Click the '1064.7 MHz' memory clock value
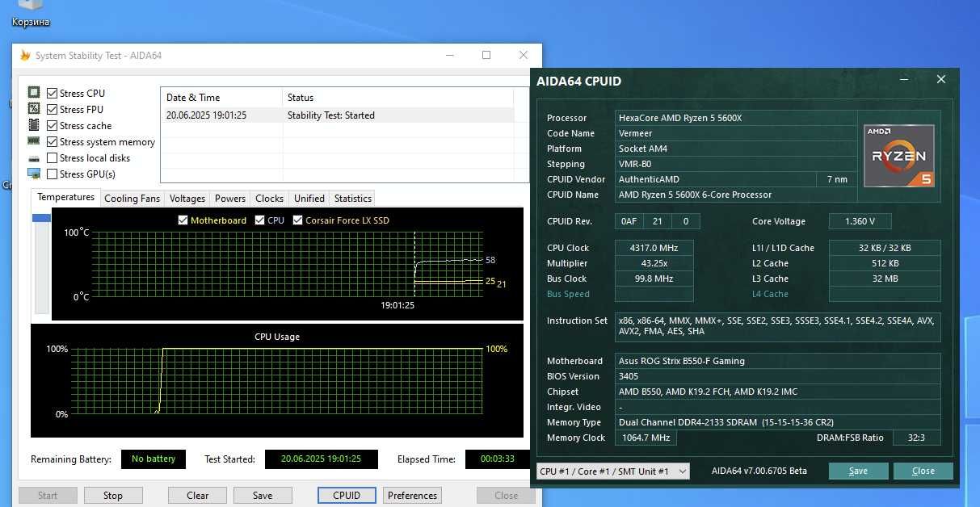 point(646,438)
